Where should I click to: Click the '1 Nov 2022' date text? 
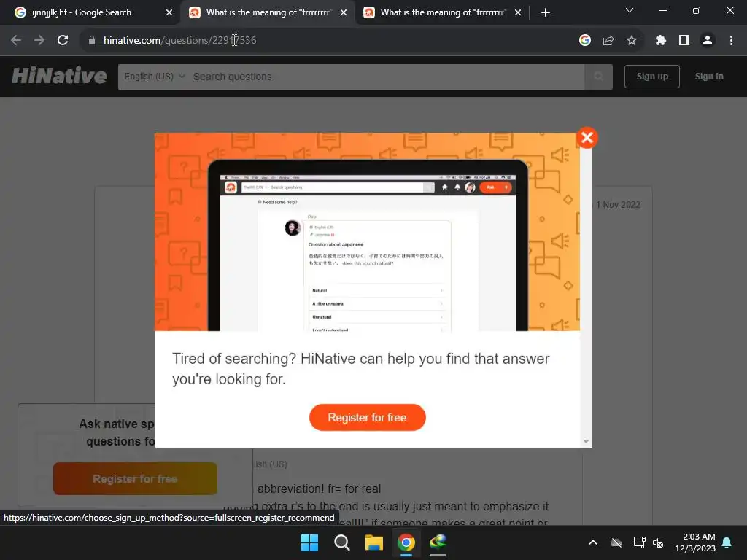pyautogui.click(x=619, y=205)
